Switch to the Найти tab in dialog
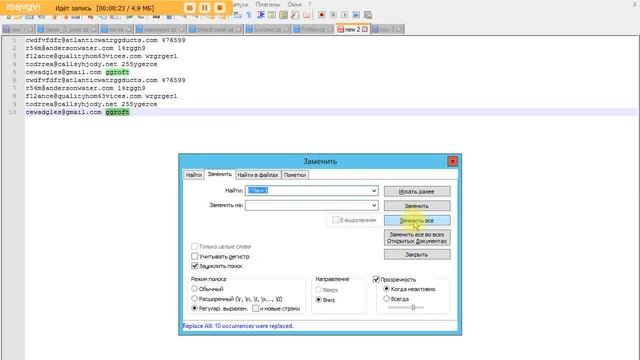The image size is (640, 360). 193,175
